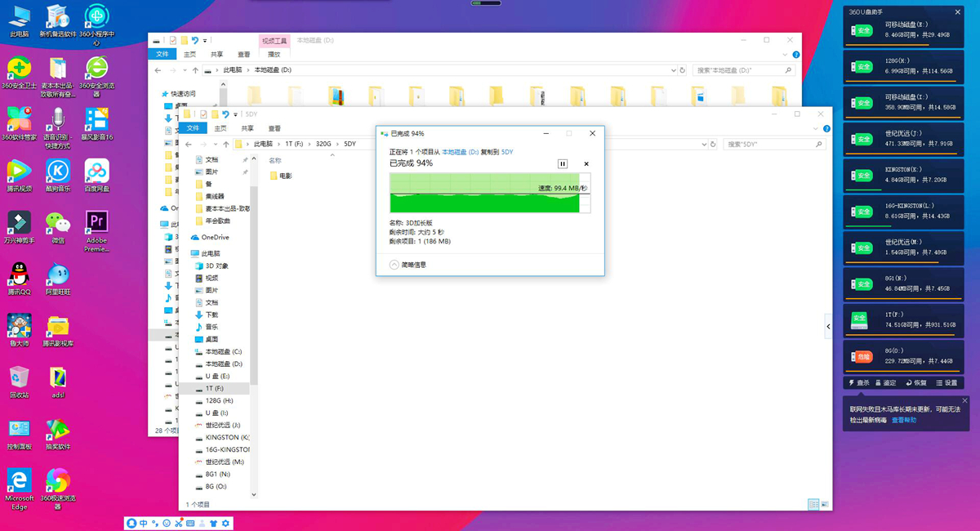Select OneDrive in 5DY navigation pane

pyautogui.click(x=210, y=237)
